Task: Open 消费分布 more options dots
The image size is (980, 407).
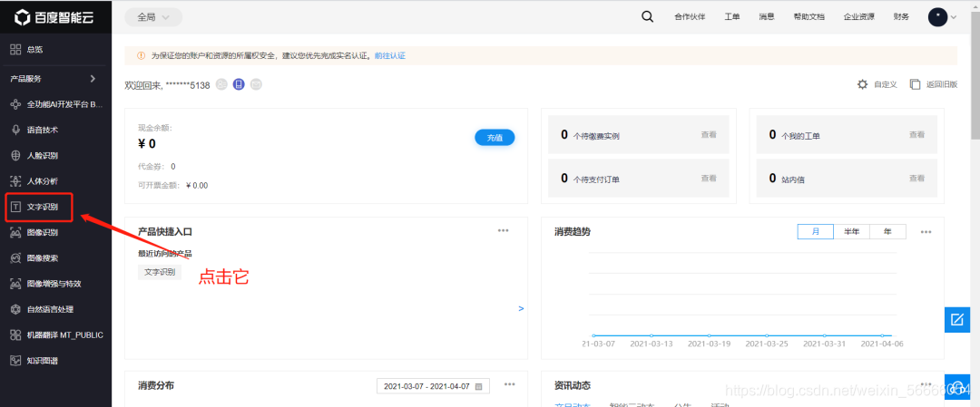Action: (510, 384)
